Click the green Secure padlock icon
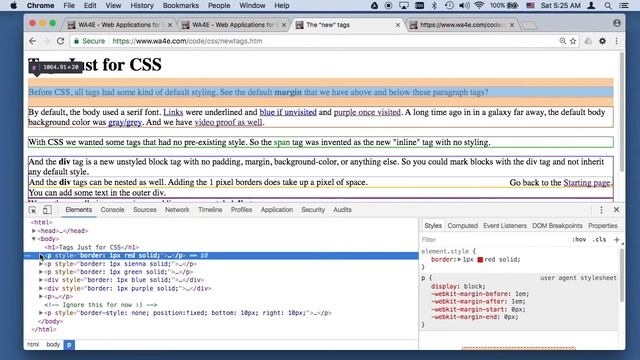 pos(76,41)
